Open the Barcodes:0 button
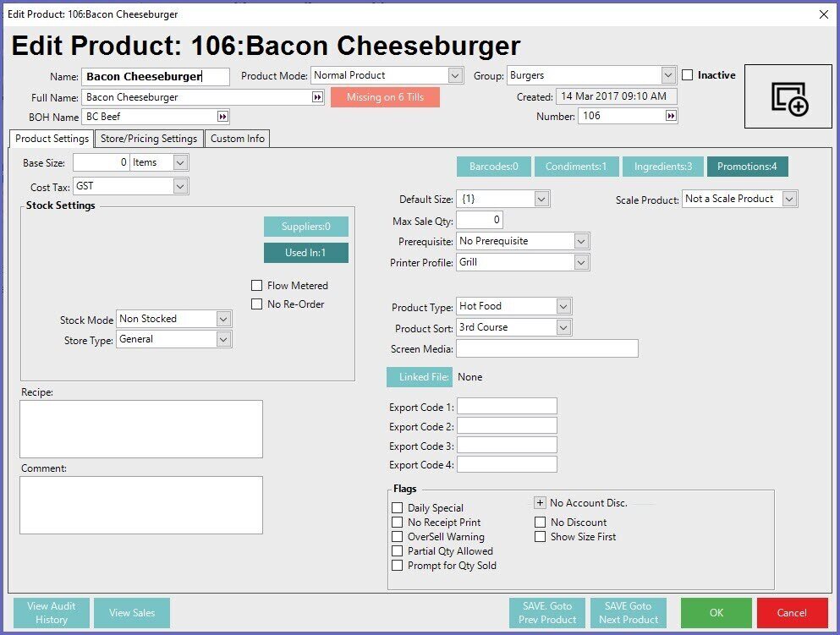The image size is (840, 635). 493,167
